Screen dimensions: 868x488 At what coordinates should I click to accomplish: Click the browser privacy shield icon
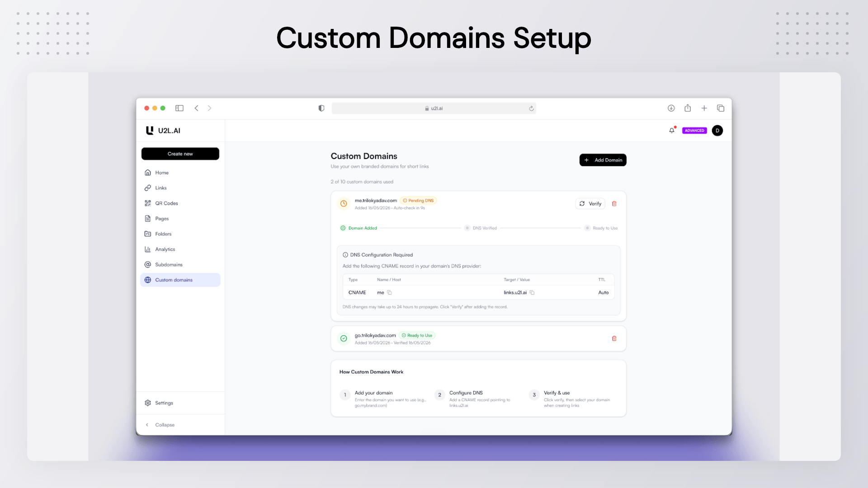tap(321, 108)
